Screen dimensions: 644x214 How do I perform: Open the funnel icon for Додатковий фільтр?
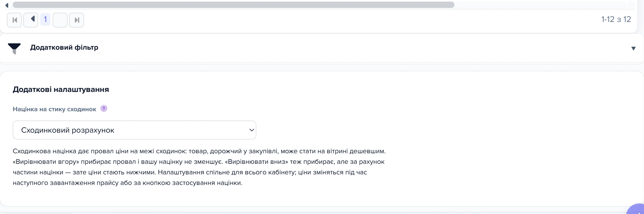click(x=14, y=48)
